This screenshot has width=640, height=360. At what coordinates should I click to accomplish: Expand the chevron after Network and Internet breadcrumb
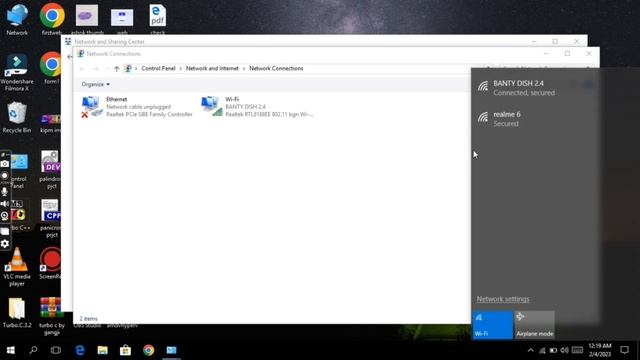(244, 69)
